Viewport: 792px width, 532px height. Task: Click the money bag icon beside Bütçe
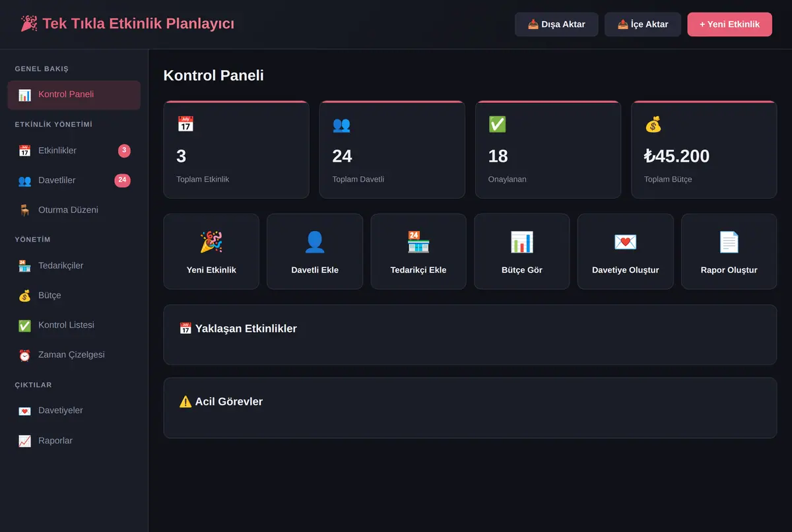[24, 296]
